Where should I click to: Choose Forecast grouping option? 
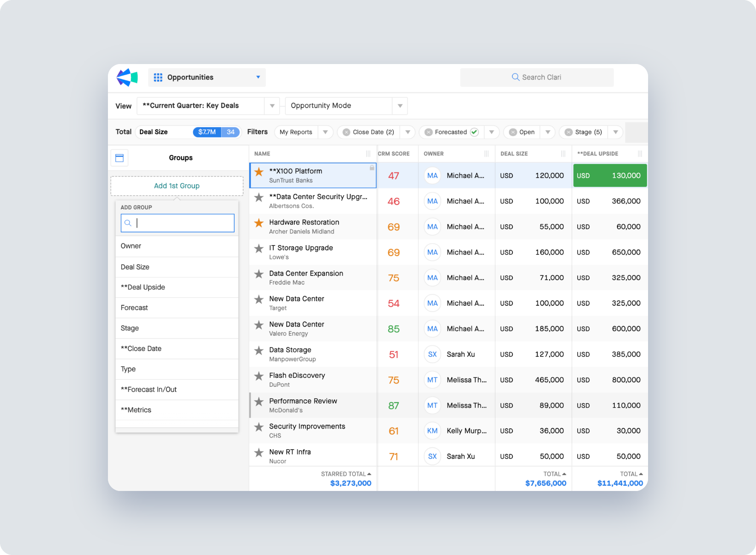click(177, 308)
